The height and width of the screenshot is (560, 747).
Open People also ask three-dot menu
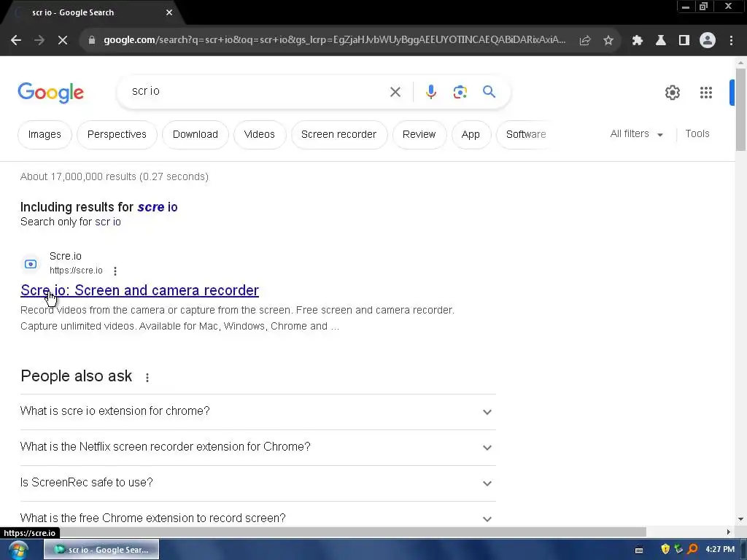(147, 377)
